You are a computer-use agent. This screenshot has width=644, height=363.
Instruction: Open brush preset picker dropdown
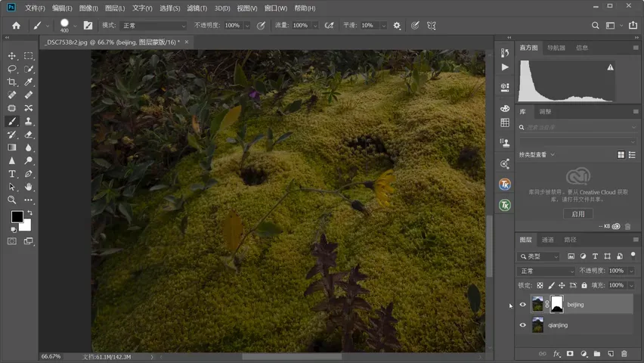(75, 26)
